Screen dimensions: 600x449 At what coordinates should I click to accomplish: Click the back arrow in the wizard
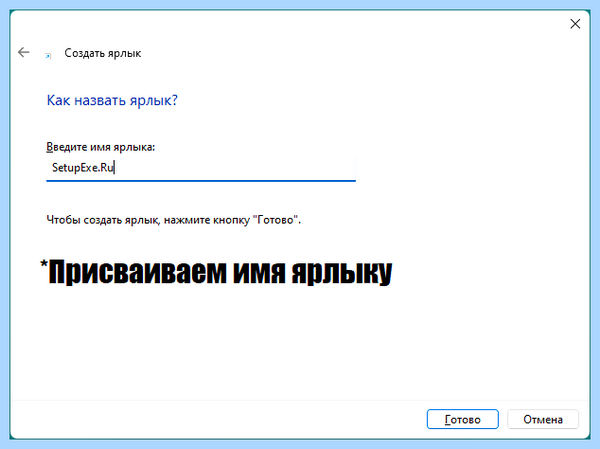pyautogui.click(x=24, y=52)
